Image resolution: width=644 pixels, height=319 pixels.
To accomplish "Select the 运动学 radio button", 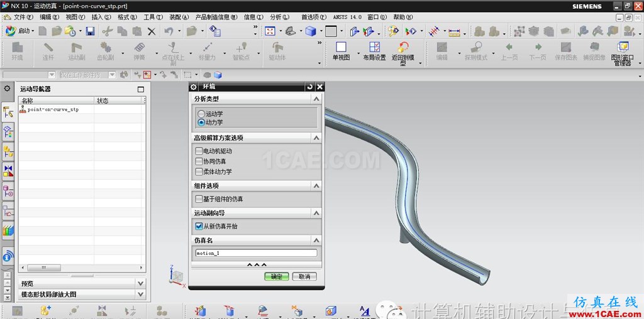I will (x=201, y=114).
